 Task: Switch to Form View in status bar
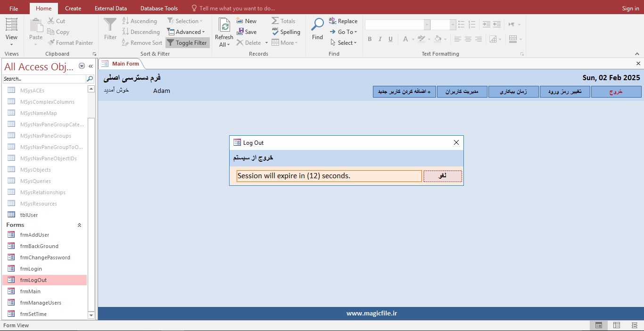(x=598, y=325)
